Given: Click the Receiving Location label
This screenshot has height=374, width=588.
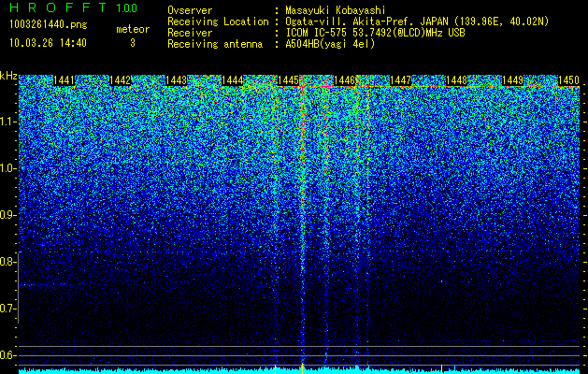Looking at the screenshot, I should 218,22.
